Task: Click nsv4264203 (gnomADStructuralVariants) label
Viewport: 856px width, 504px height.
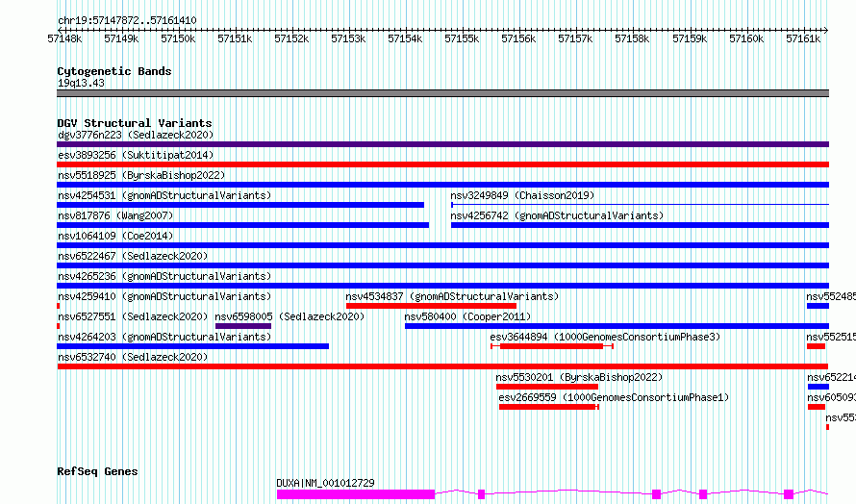Action: point(164,337)
